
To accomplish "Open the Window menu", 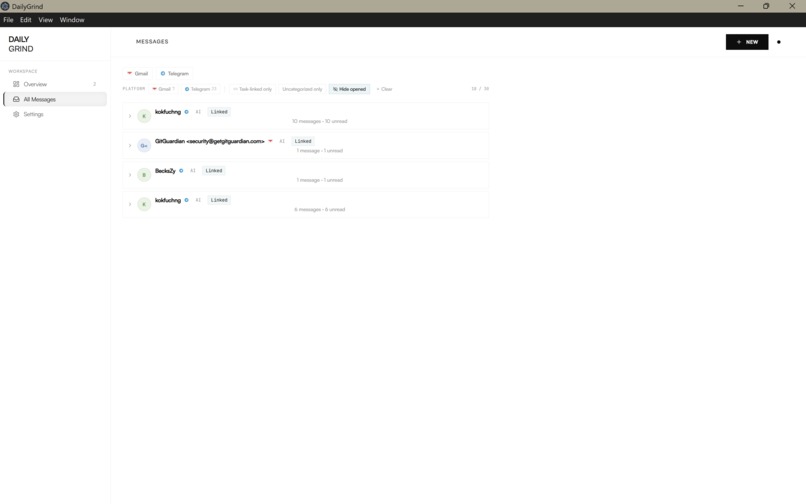I will click(72, 20).
